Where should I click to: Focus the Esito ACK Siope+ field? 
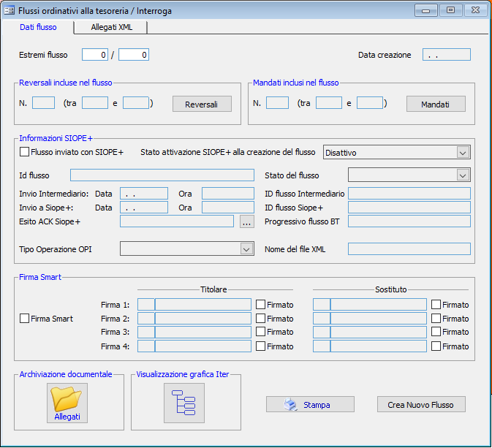tap(177, 221)
